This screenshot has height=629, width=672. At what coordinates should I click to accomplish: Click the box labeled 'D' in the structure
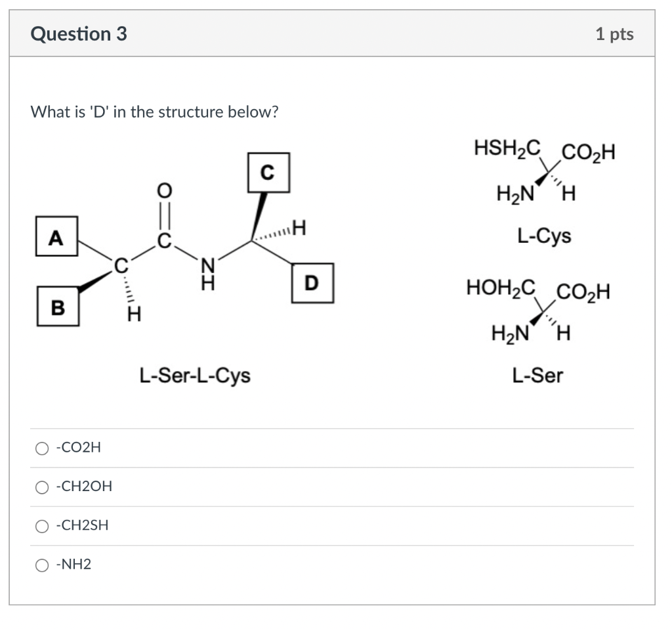(x=311, y=284)
